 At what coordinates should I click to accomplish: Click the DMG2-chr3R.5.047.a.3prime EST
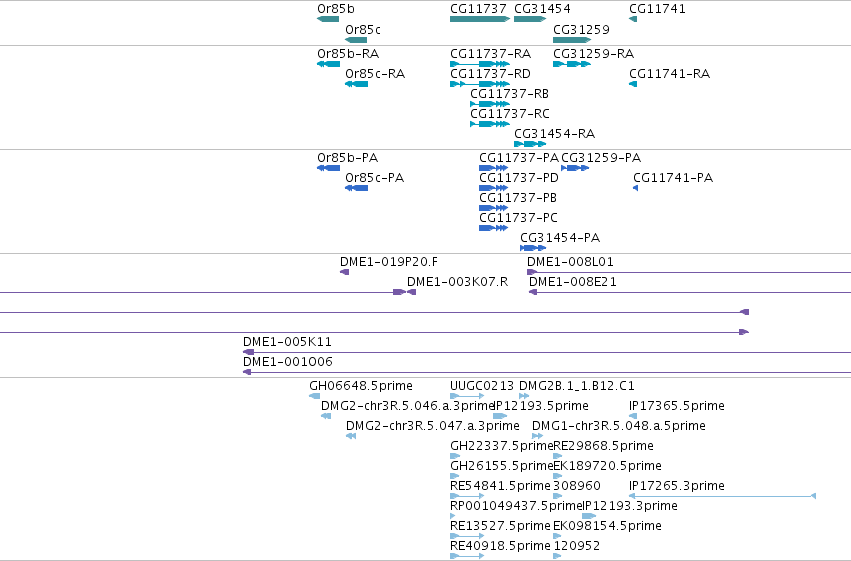(351, 436)
